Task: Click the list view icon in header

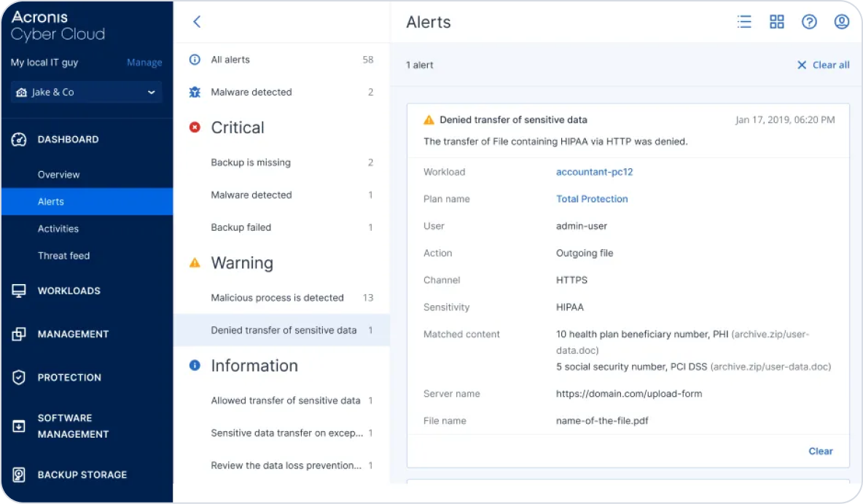Action: pos(744,22)
